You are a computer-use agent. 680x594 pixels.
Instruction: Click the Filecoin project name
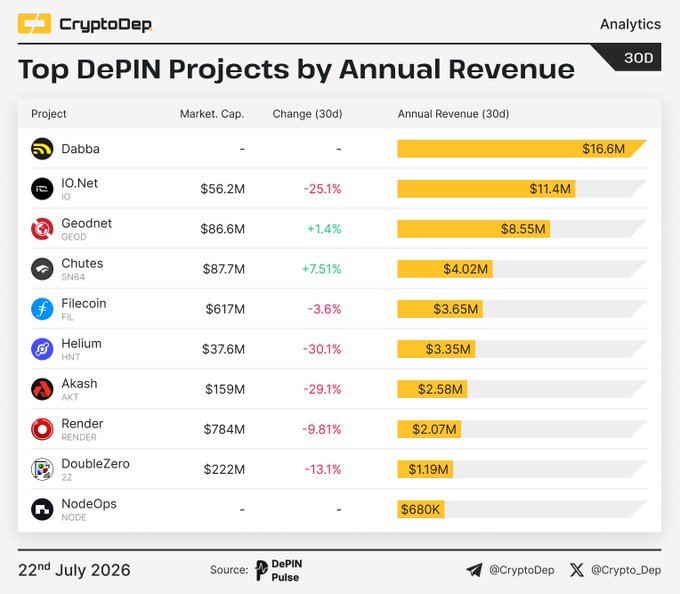click(x=84, y=304)
